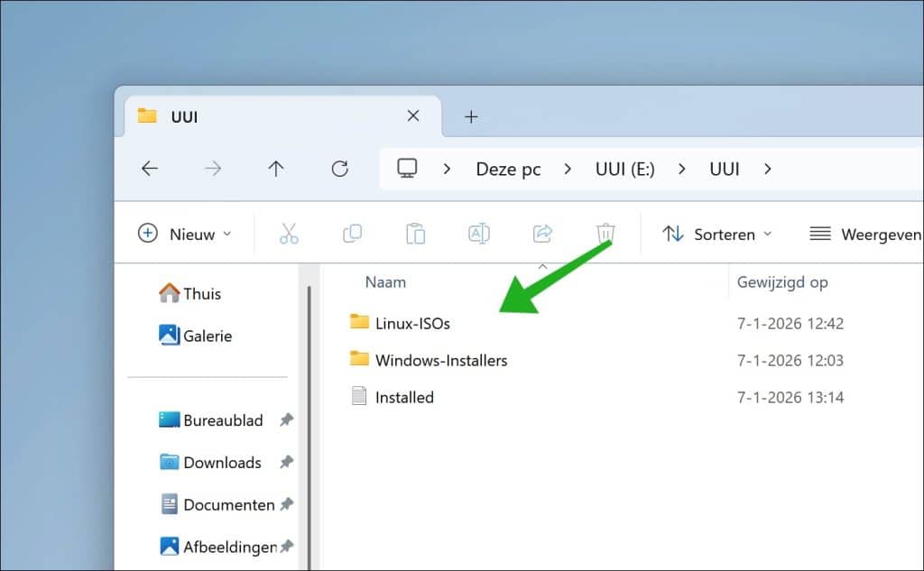Screen dimensions: 924x571
Task: Click the Rename icon in the toolbar
Action: click(x=479, y=233)
